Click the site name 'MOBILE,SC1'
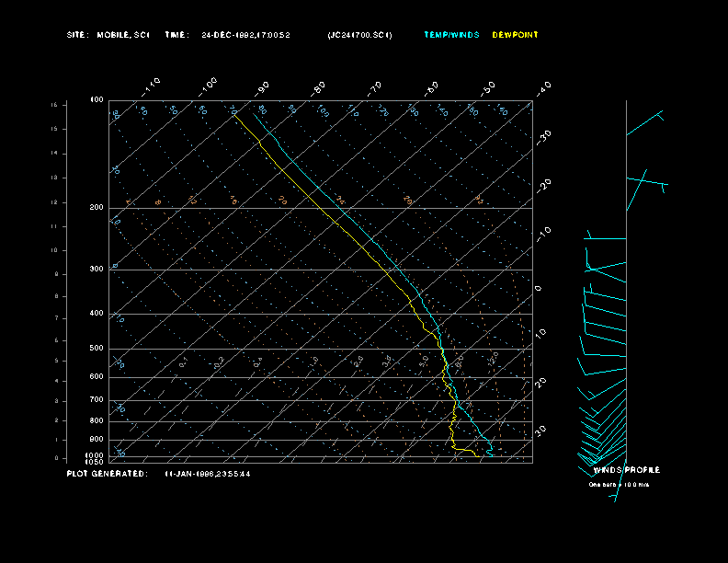 [x=123, y=35]
